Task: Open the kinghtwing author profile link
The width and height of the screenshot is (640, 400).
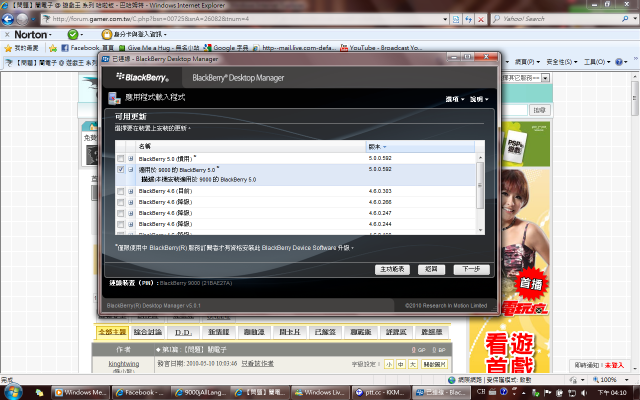Action: point(124,364)
